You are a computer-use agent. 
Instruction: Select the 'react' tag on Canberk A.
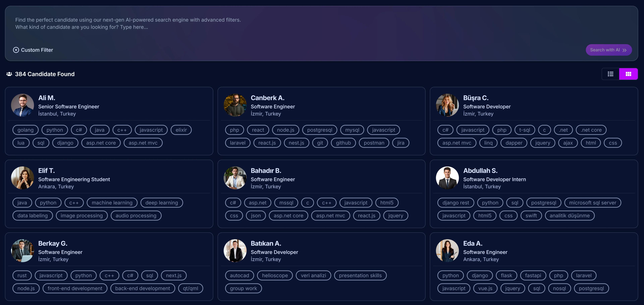pos(258,130)
